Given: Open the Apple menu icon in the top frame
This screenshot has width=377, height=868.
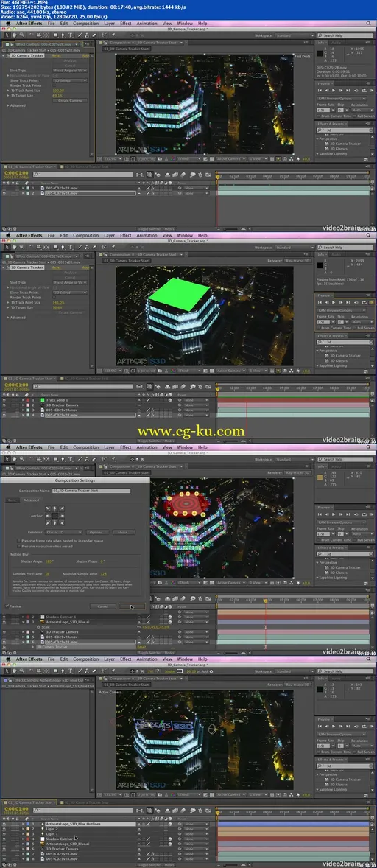Looking at the screenshot, I should [8, 24].
